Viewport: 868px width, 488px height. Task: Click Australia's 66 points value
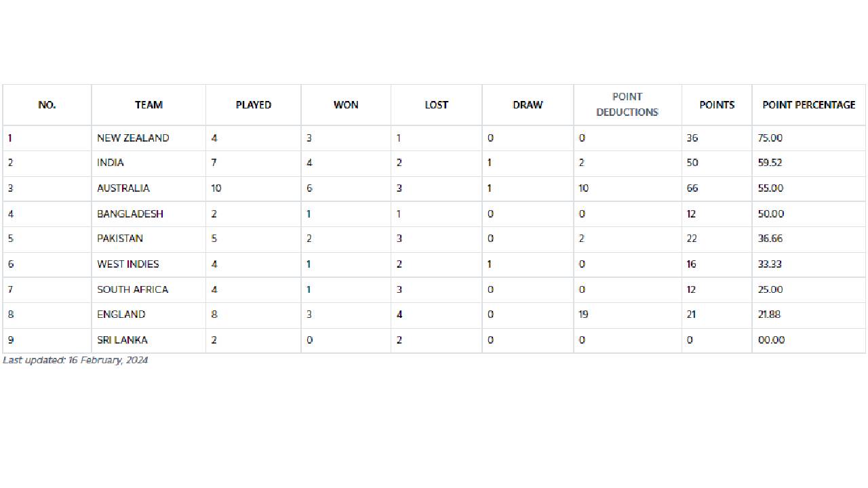692,188
